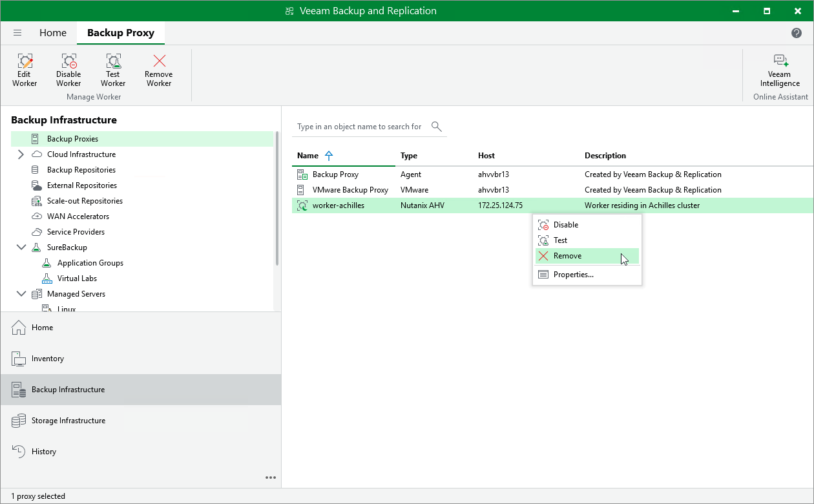Click the Nutanix AHV type cell

coord(423,205)
